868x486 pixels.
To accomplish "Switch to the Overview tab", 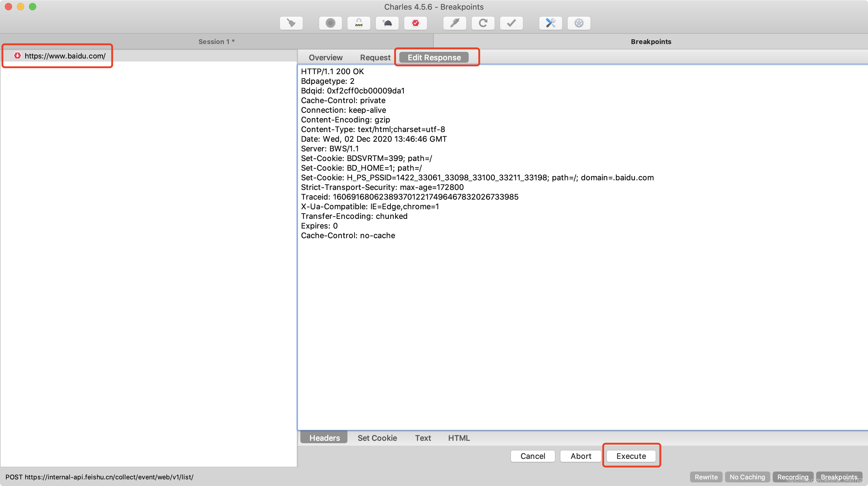I will (325, 58).
